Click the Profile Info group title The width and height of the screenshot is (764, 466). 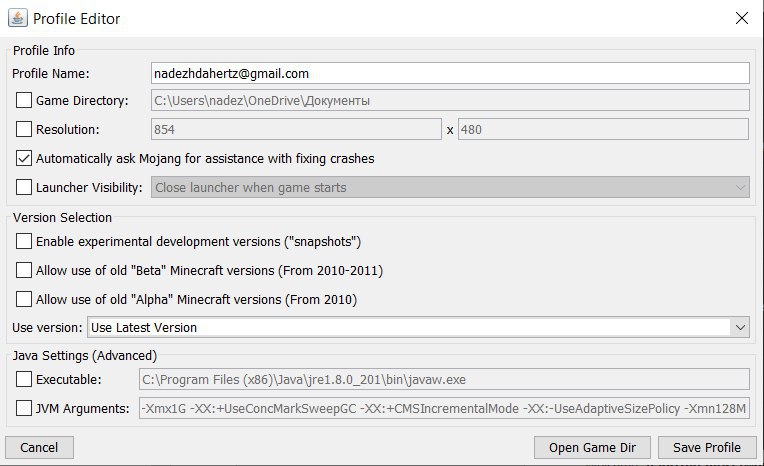click(44, 50)
